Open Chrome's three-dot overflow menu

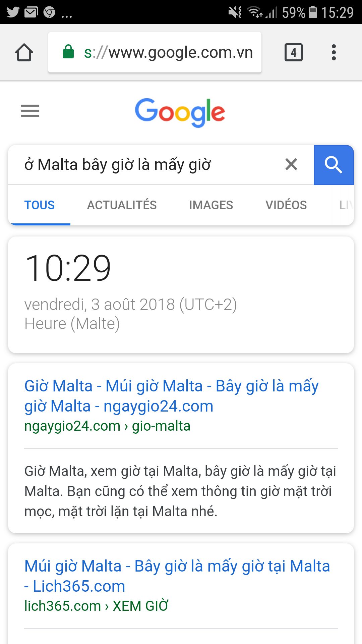[x=334, y=53]
